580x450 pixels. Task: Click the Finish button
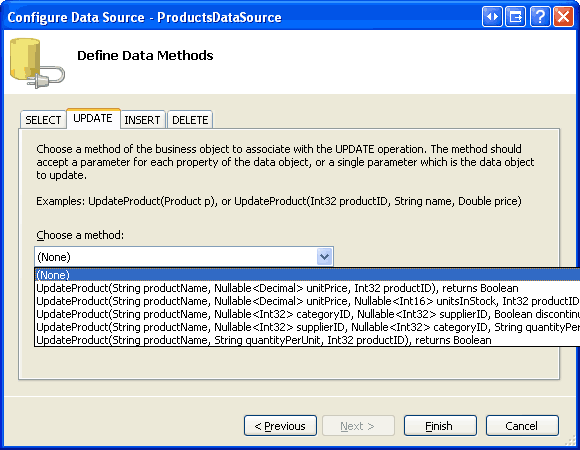(440, 426)
